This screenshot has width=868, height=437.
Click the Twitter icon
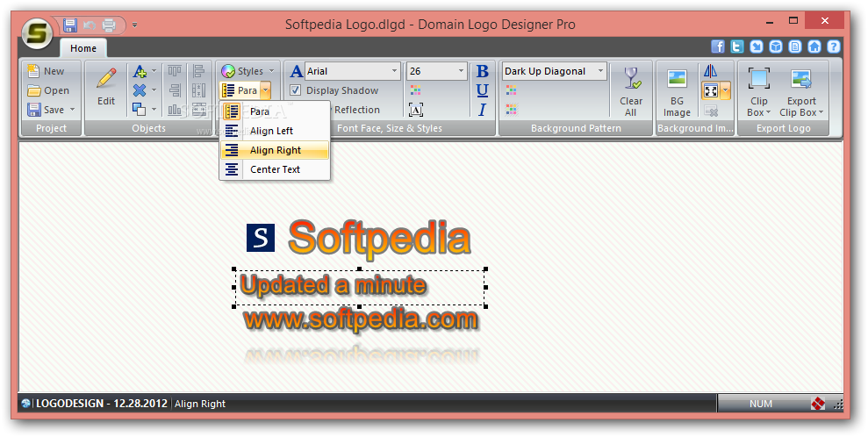tap(737, 47)
